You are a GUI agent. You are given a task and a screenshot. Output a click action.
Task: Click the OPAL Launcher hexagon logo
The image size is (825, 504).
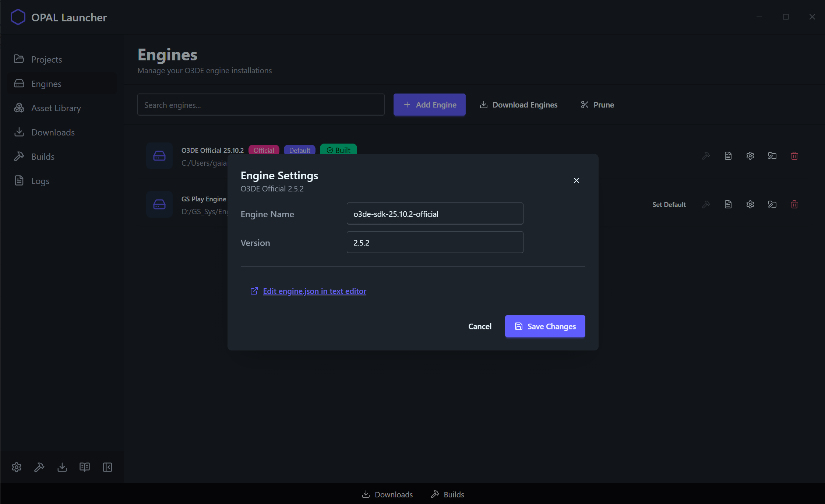click(x=18, y=17)
